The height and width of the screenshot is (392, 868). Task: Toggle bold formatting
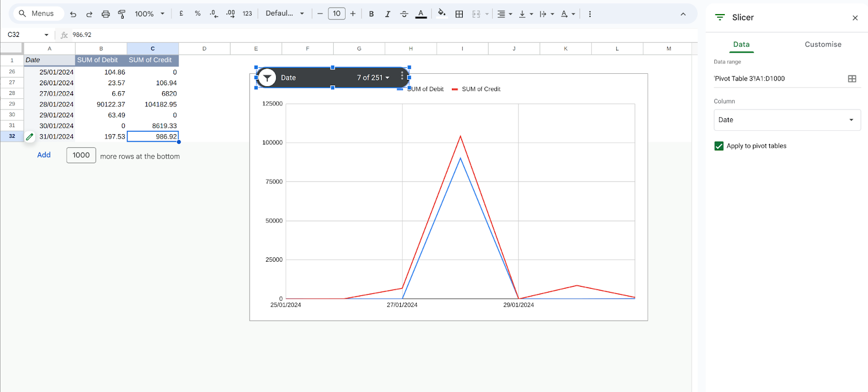(372, 14)
